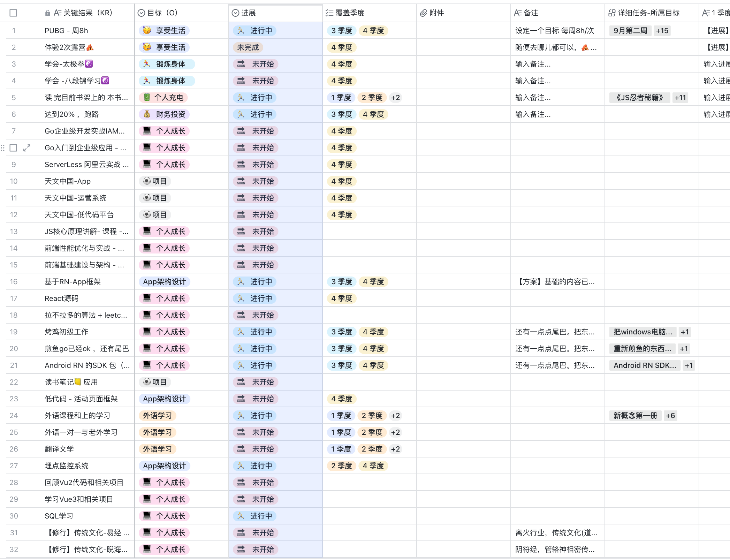The height and width of the screenshot is (560, 730).
Task: Click the yellow 4 季度 tag in row 17
Action: coord(342,298)
